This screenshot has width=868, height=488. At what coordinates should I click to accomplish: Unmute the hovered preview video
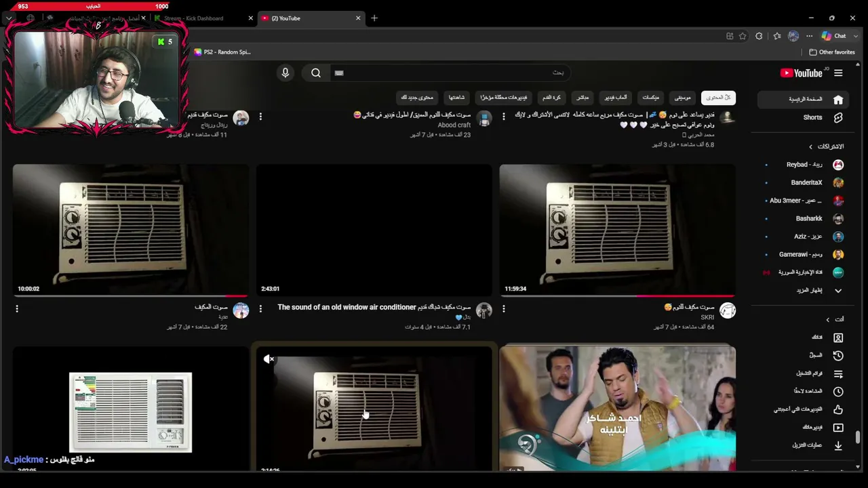click(269, 359)
